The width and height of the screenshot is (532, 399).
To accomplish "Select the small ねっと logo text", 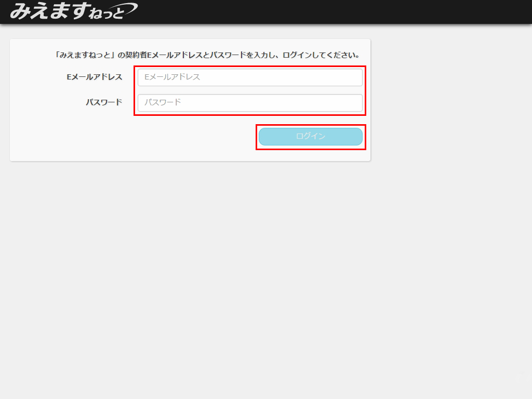I will [x=105, y=14].
